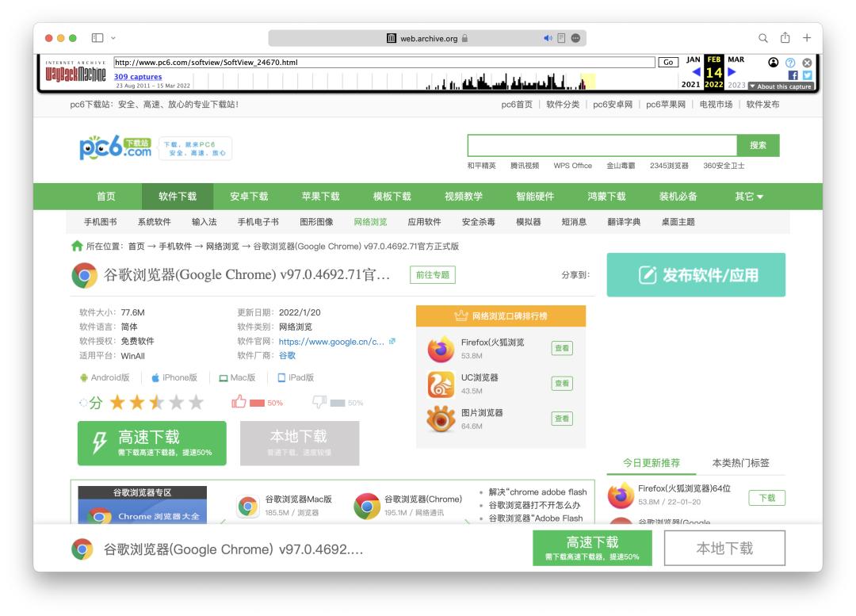The image size is (856, 616).
Task: Toggle Safari Reader view icon
Action: [x=561, y=38]
